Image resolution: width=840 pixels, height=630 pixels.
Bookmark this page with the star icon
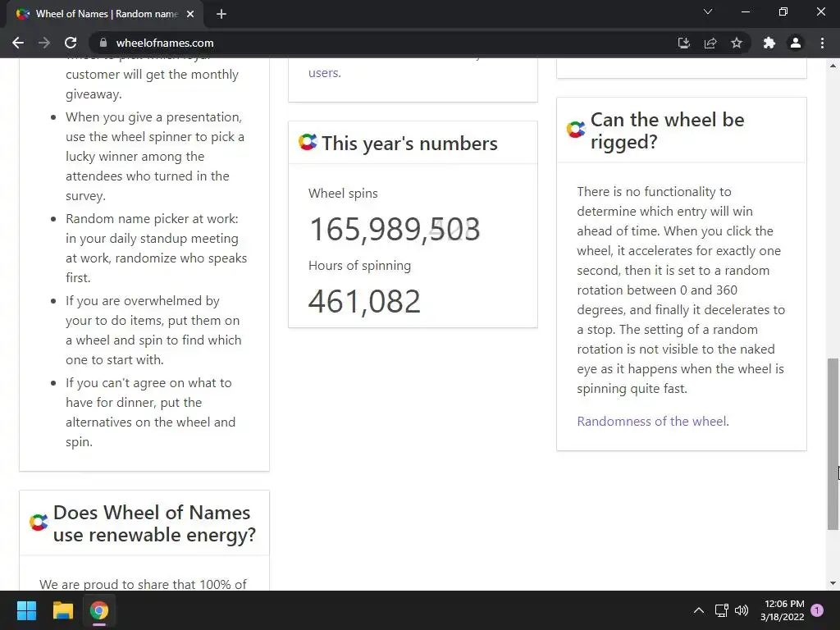(737, 43)
